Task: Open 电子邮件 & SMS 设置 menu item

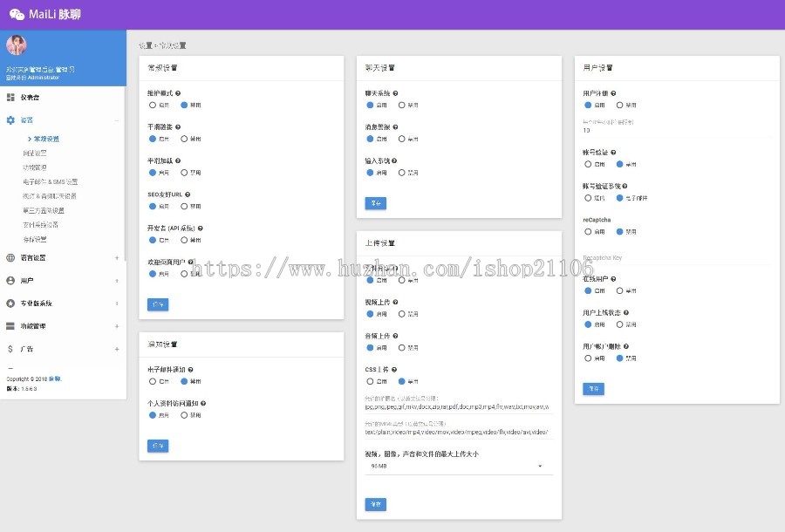Action: click(52, 180)
